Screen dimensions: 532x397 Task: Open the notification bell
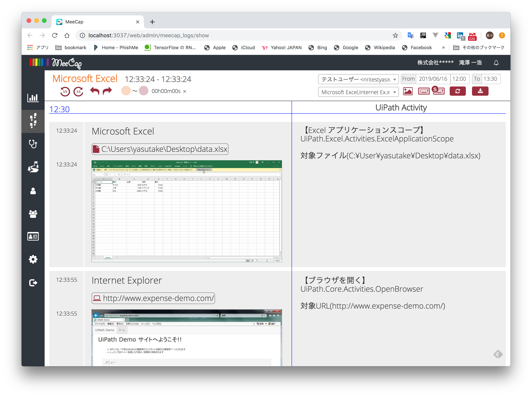pos(496,63)
